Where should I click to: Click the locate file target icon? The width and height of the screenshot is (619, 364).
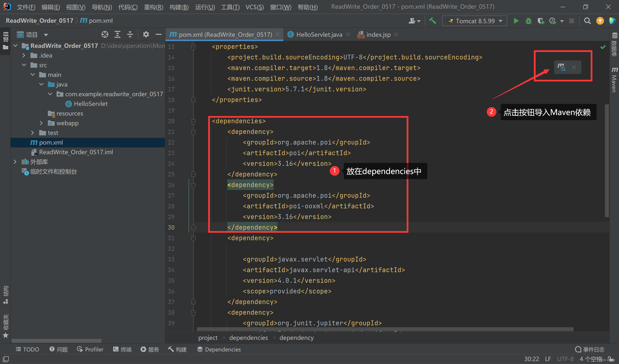coord(105,35)
